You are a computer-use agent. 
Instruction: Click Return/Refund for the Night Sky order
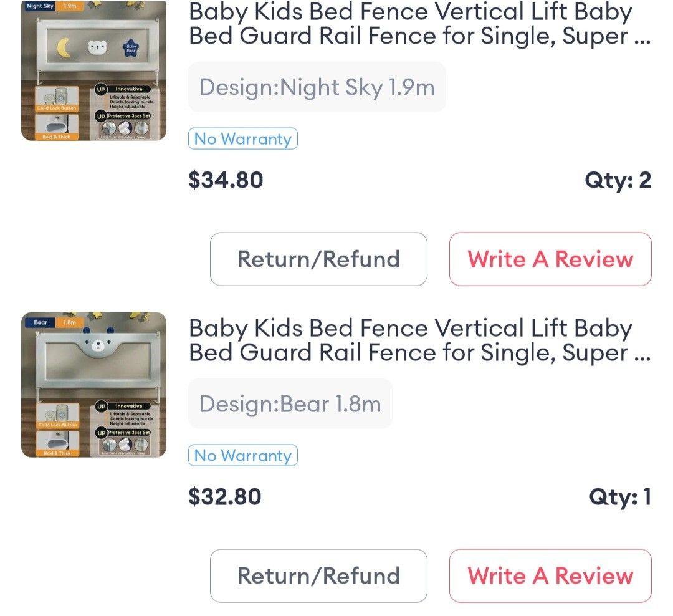tap(318, 259)
